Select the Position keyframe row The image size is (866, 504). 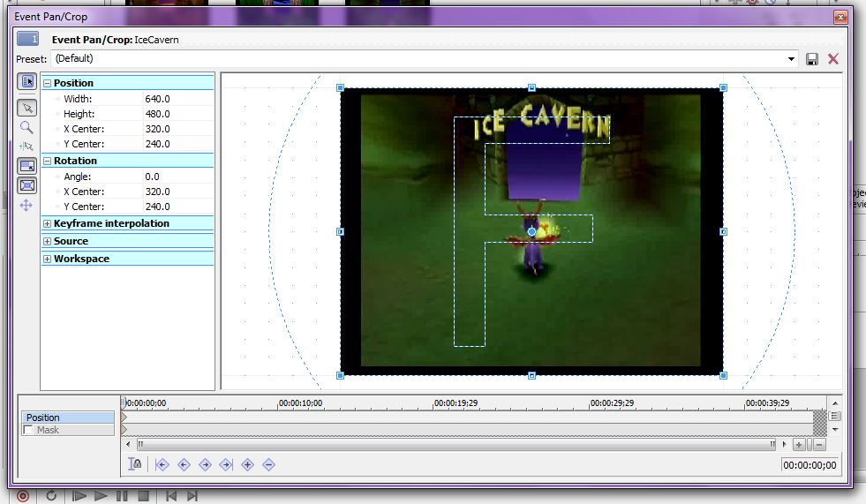[67, 417]
